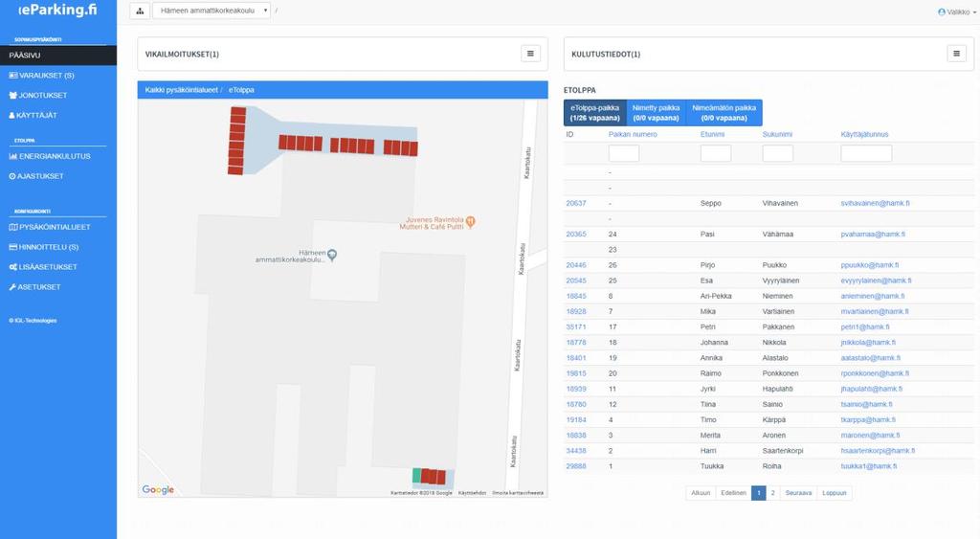Screen dimensions: 980x539
Task: Open Ajastukset in sidebar
Action: 36,176
